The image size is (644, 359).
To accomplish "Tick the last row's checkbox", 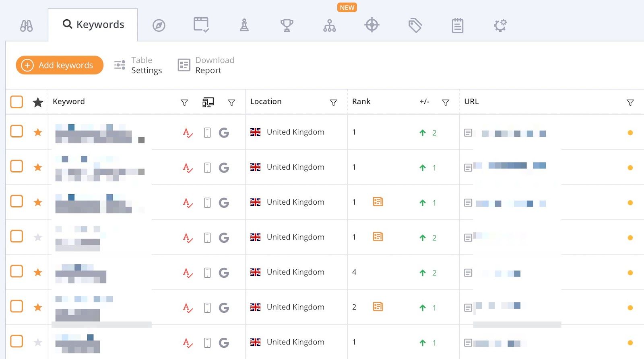I will 17,341.
